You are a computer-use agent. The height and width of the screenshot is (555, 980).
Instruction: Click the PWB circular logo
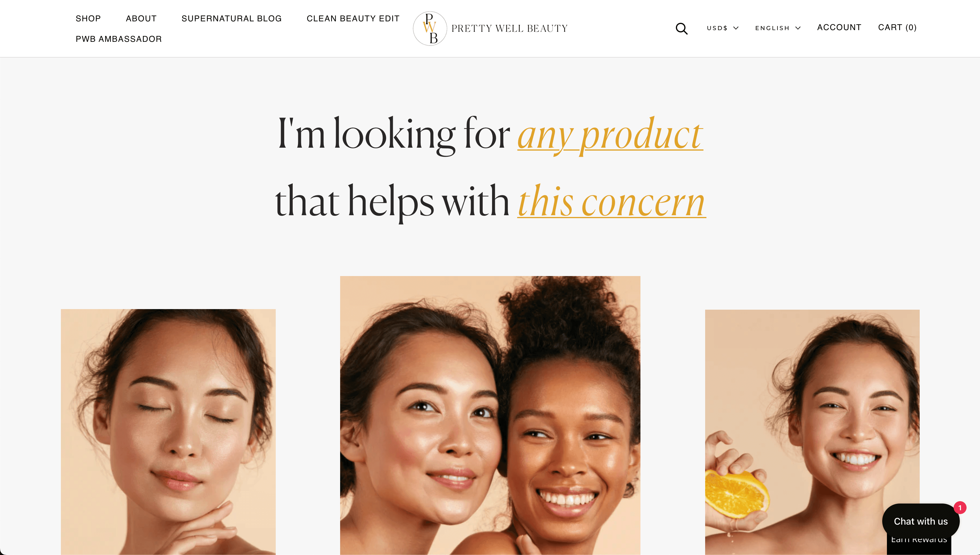pyautogui.click(x=430, y=29)
